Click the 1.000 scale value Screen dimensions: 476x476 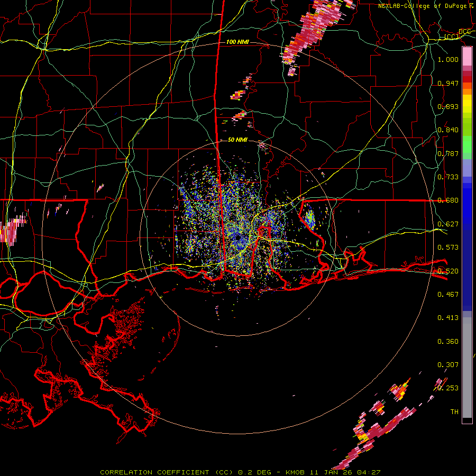(x=448, y=59)
